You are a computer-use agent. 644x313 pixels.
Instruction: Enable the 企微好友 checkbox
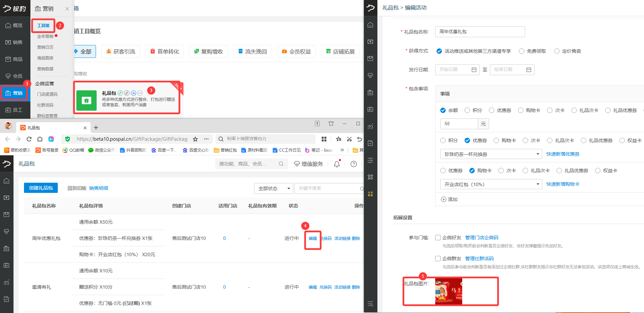438,238
